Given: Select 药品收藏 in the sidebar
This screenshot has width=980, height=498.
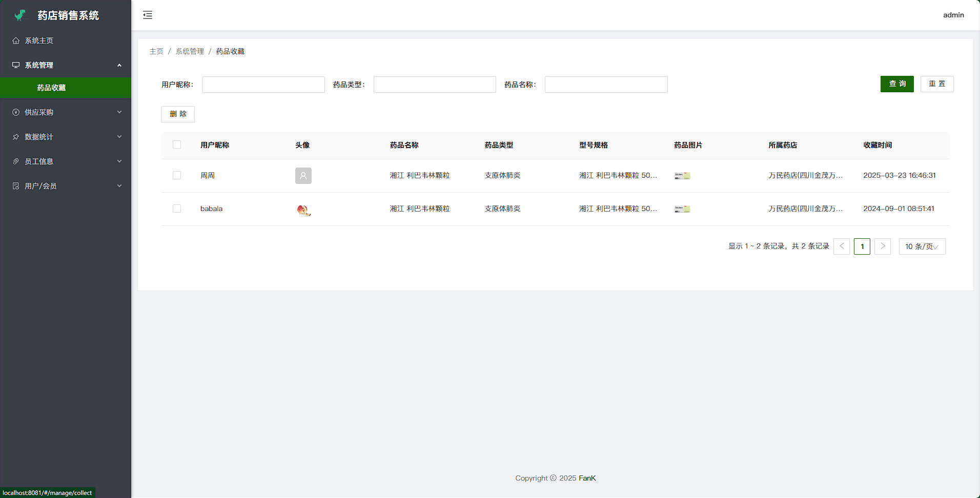Looking at the screenshot, I should (51, 88).
